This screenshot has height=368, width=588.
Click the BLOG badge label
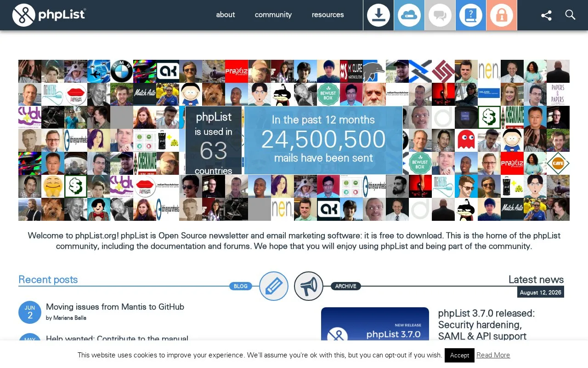coord(241,286)
